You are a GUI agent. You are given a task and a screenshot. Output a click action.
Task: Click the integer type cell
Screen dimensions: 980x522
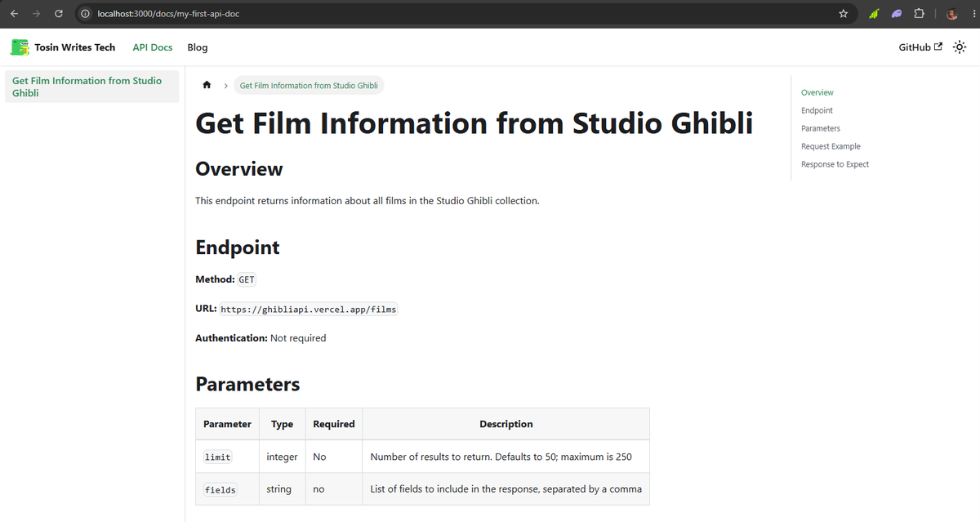[282, 457]
